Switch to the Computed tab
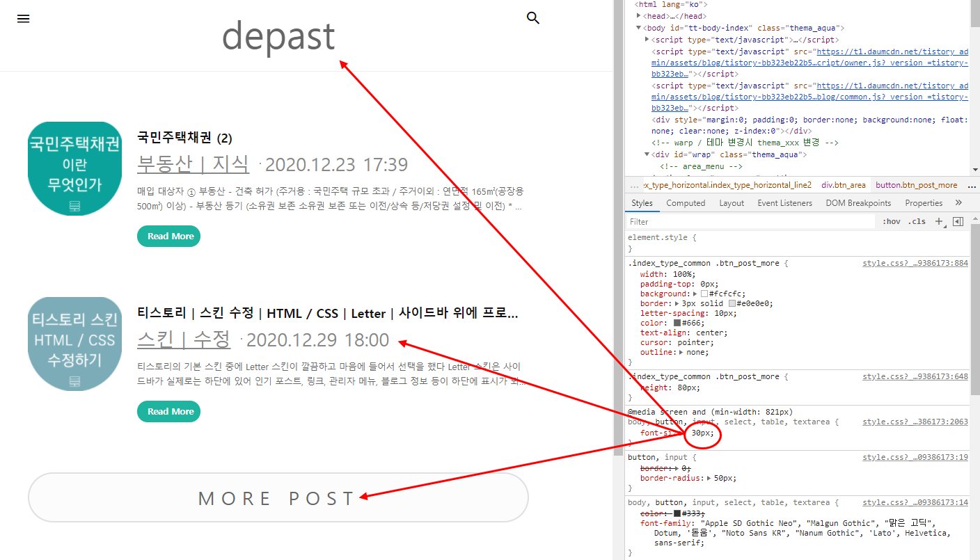The image size is (980, 560). click(686, 203)
